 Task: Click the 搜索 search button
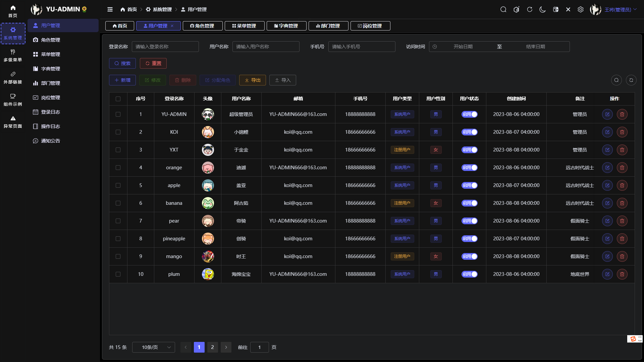point(122,63)
